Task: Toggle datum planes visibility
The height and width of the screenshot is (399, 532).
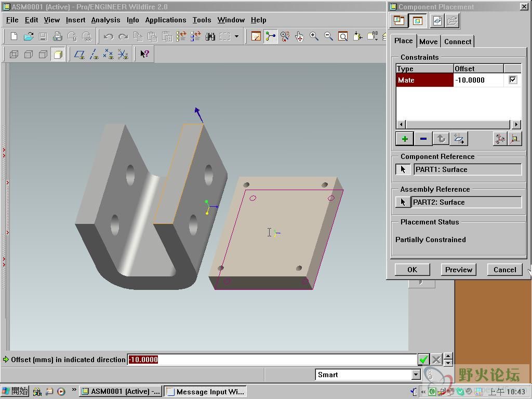Action: (79, 54)
